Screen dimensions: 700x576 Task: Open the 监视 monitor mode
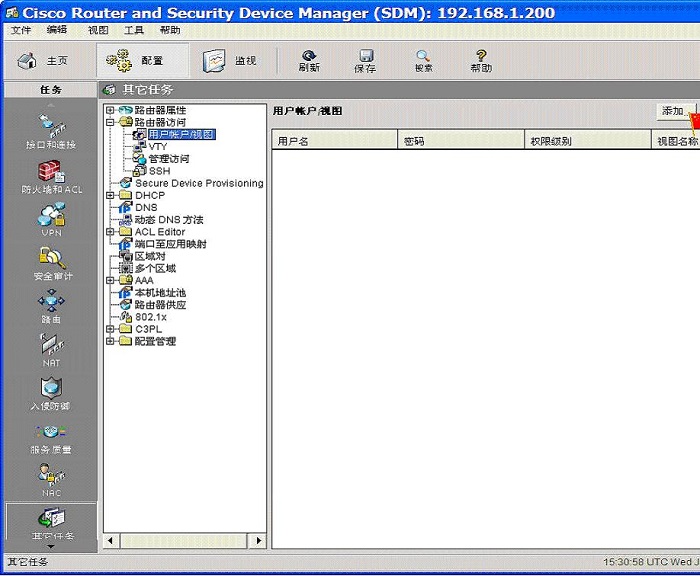230,61
